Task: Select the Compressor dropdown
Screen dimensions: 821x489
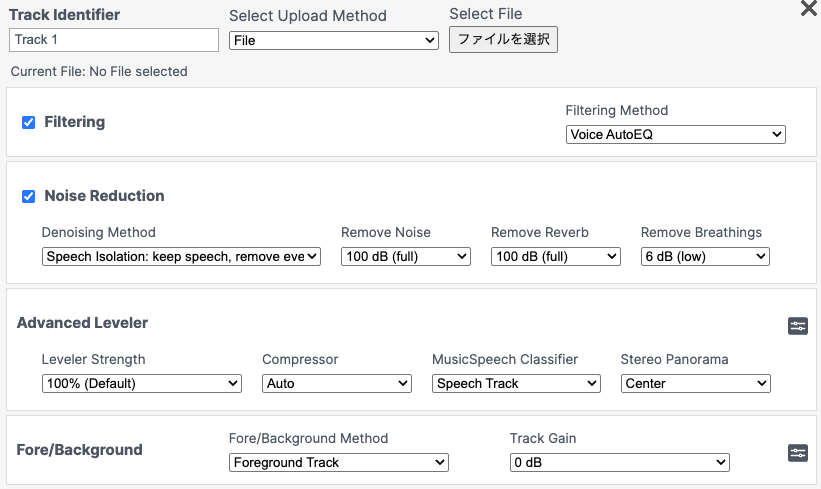Action: pos(337,383)
